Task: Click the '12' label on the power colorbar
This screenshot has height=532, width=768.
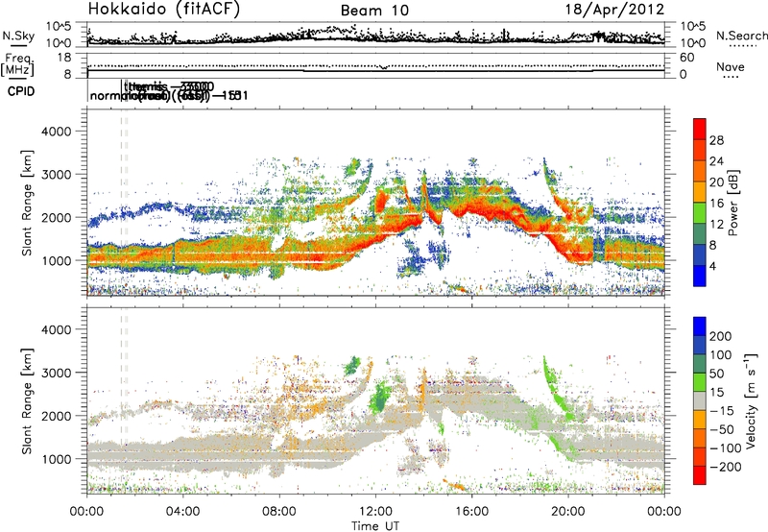Action: [x=716, y=225]
